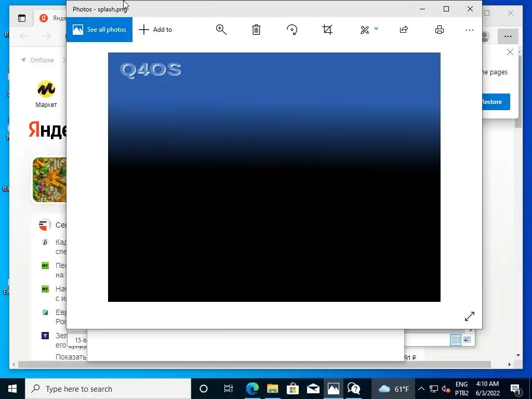
Task: Click the Type here to search box
Action: [108, 389]
